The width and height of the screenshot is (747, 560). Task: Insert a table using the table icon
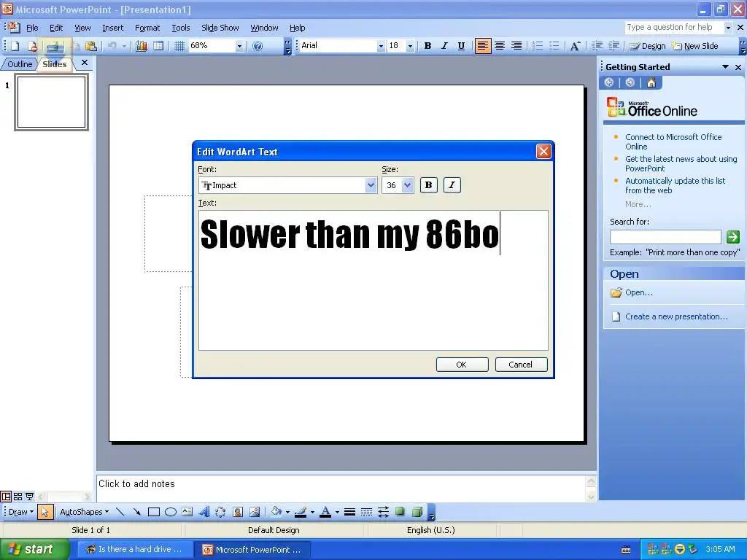point(158,46)
